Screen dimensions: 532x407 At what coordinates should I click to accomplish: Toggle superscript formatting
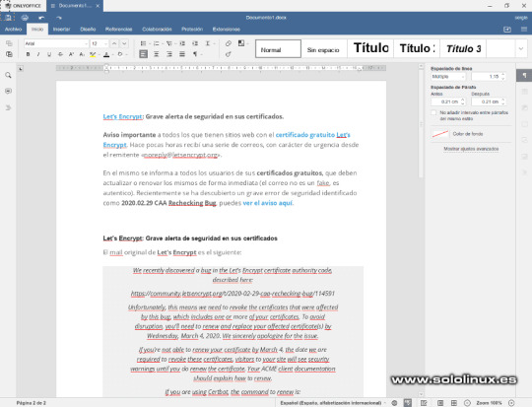[x=71, y=54]
